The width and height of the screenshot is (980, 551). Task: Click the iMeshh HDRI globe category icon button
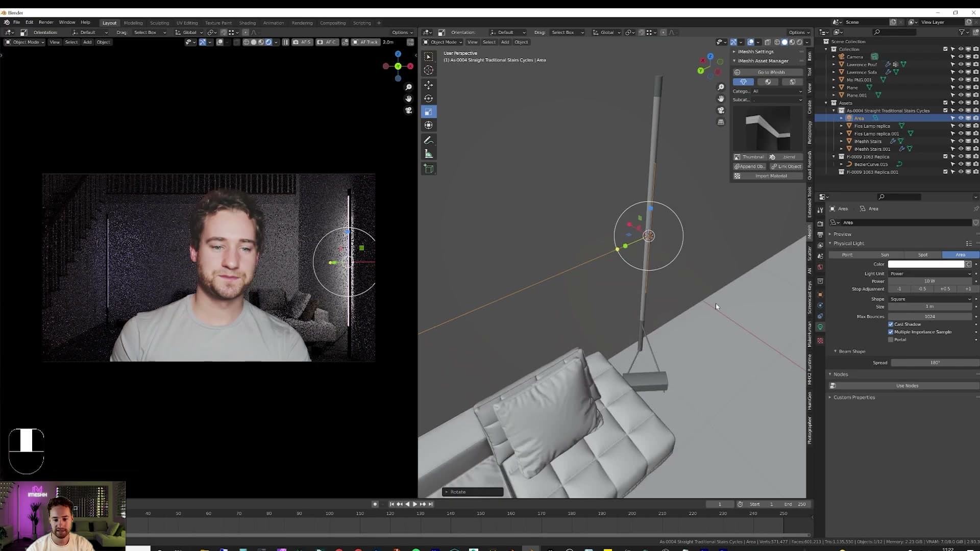(792, 82)
